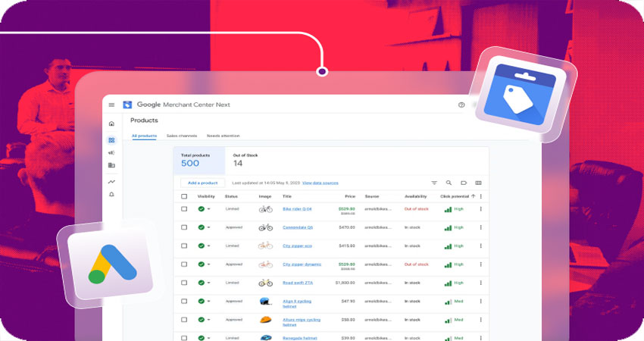Expand visibility dropdown for Cannondale Q5
Image resolution: width=644 pixels, height=341 pixels.
[x=208, y=227]
